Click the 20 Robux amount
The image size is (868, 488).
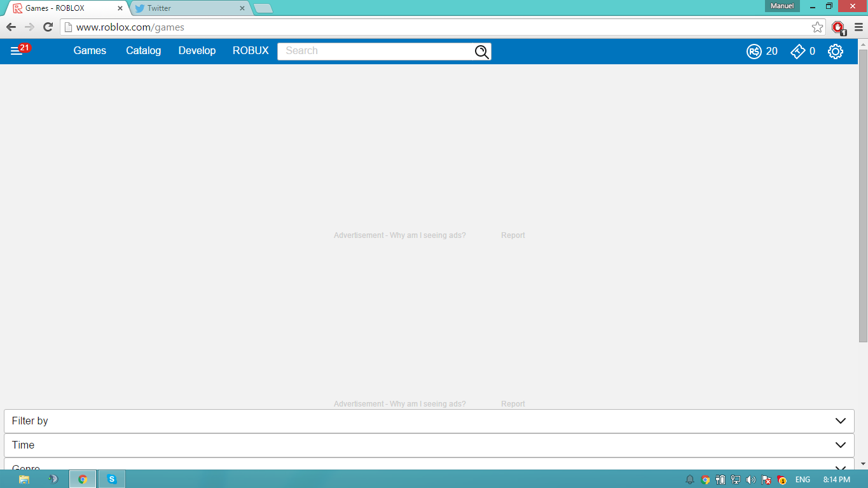coord(771,52)
